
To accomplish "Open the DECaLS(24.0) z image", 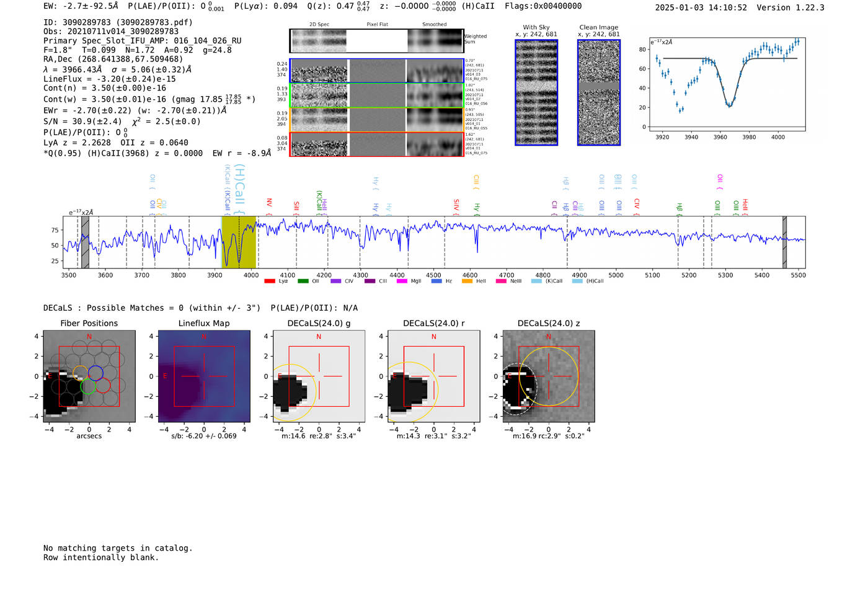I will (x=549, y=376).
